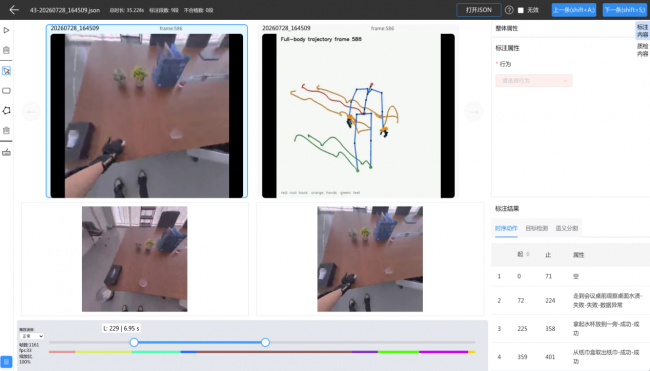The image size is (650, 371).
Task: Click the trash delete icon in sidebar
Action: coord(6,131)
